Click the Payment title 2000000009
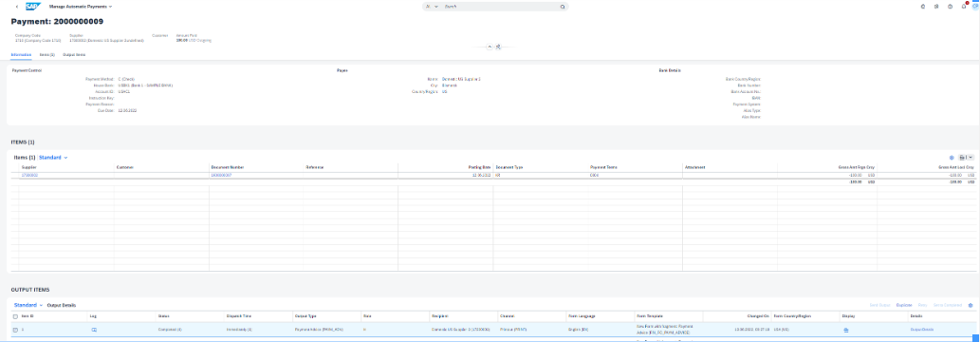The image size is (980, 342). click(57, 21)
